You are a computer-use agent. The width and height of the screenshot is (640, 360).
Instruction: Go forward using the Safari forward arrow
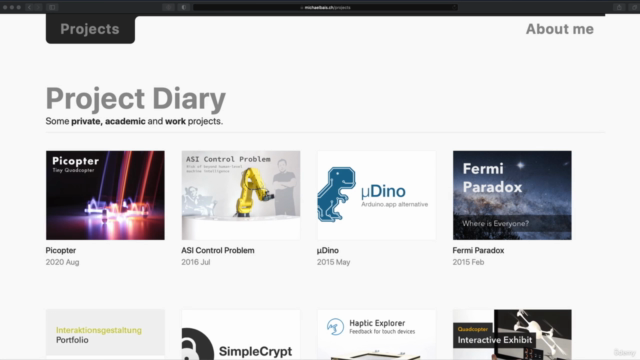pyautogui.click(x=38, y=7)
